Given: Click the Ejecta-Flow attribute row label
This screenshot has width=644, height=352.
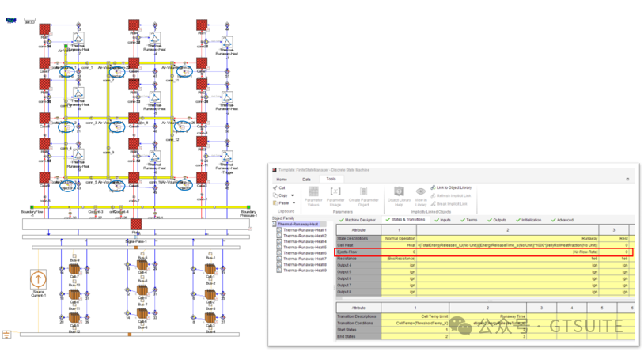Looking at the screenshot, I should [358, 252].
